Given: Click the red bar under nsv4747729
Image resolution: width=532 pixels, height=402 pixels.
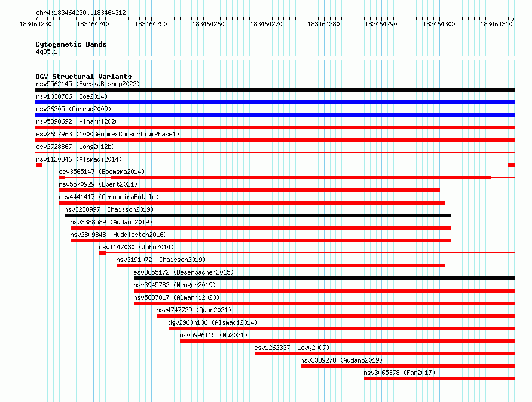Looking at the screenshot, I should [336, 316].
